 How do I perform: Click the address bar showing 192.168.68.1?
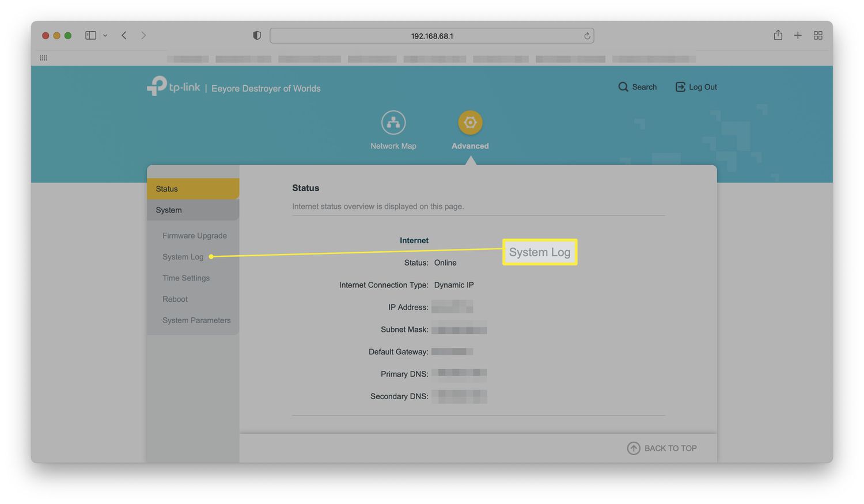click(431, 36)
